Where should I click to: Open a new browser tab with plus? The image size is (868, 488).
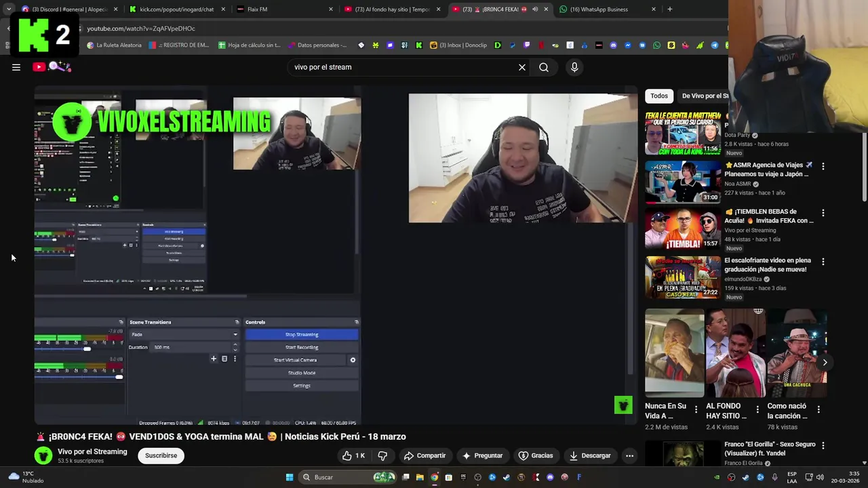(x=669, y=9)
